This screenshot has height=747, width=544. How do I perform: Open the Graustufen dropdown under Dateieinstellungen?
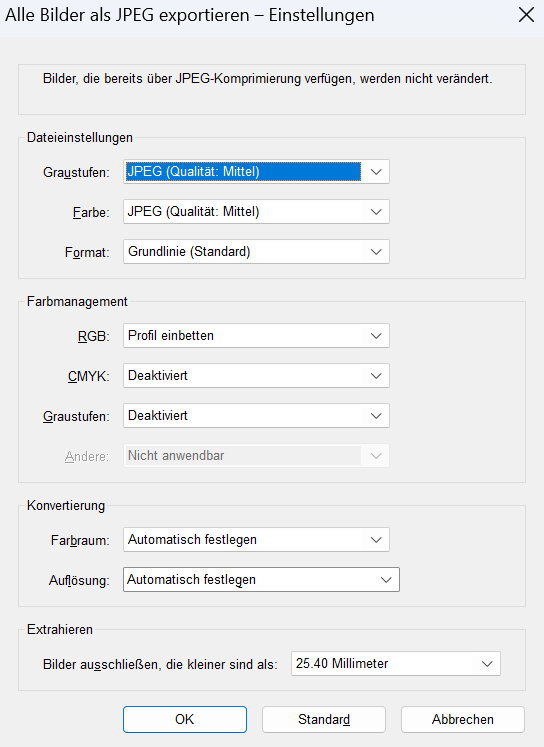coord(256,172)
